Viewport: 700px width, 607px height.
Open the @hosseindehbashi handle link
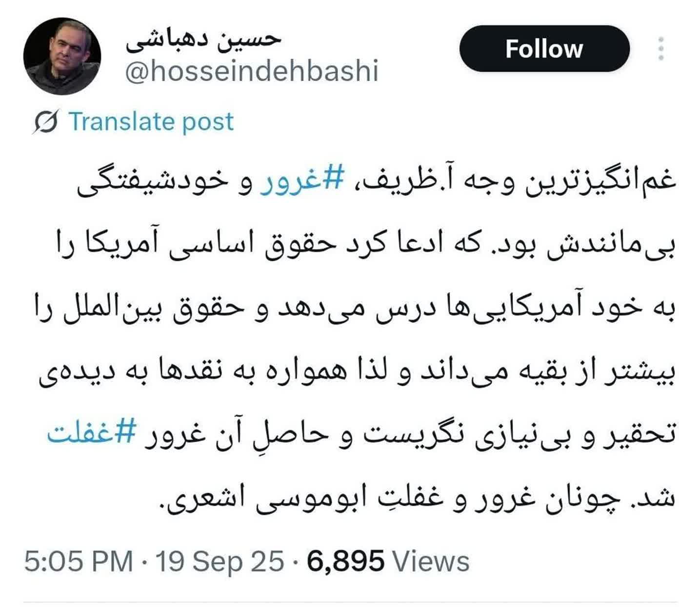point(252,72)
